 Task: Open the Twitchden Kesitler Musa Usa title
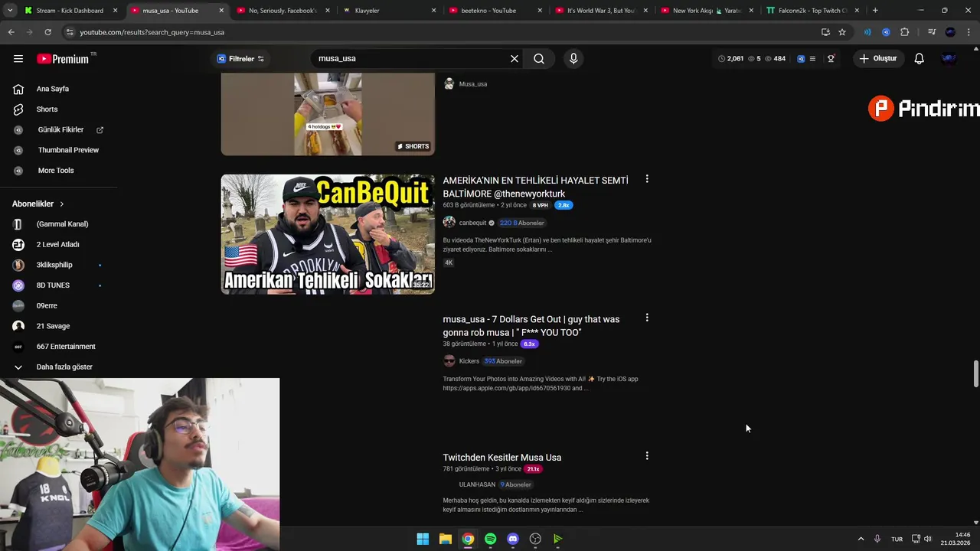pyautogui.click(x=502, y=458)
